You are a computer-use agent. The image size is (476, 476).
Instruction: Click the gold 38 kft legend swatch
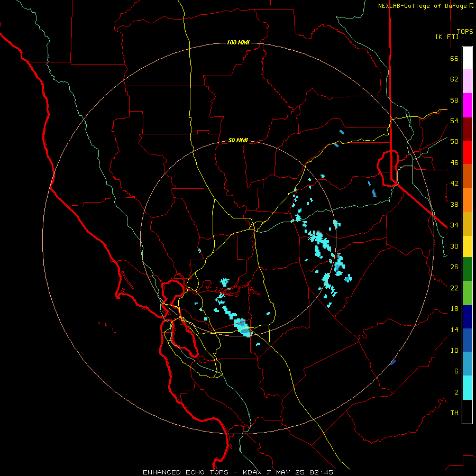(x=467, y=223)
